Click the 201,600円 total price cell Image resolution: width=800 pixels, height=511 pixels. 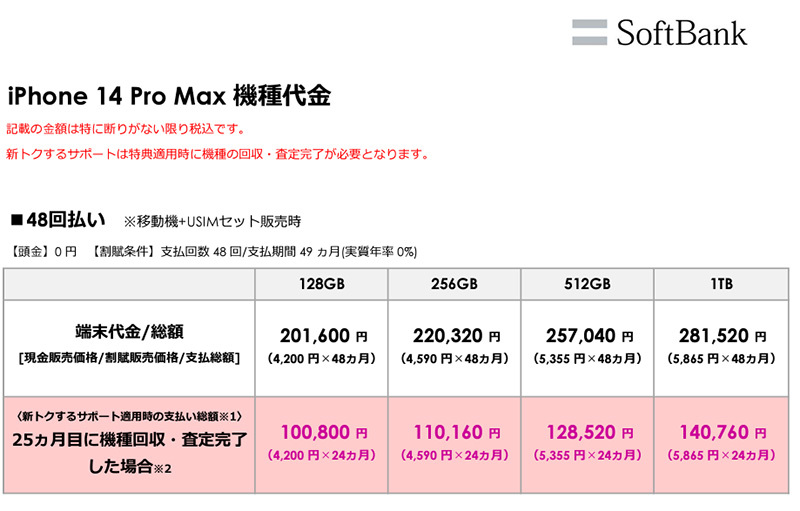[x=323, y=338]
